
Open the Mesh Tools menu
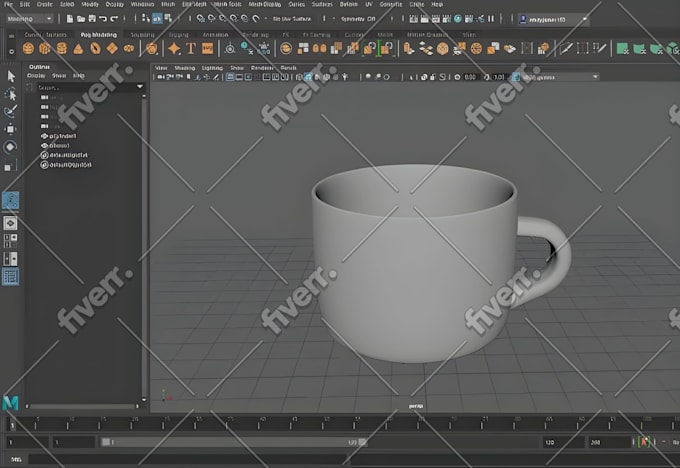227,4
